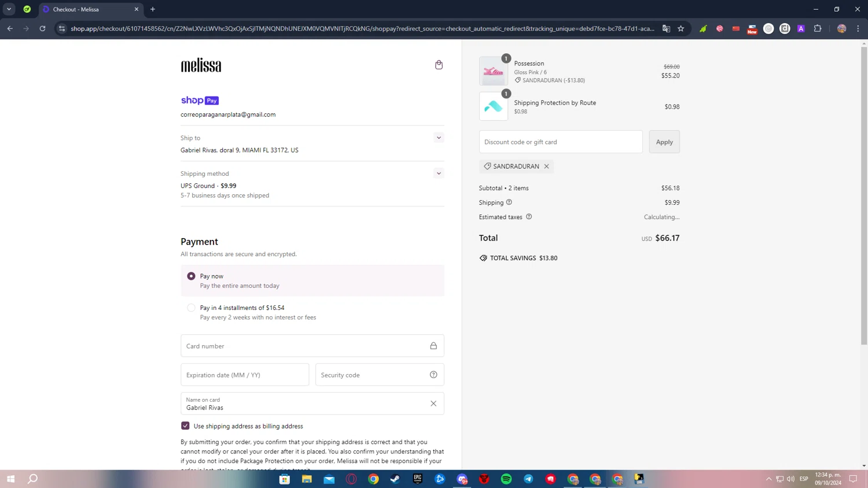Viewport: 868px width, 488px height.
Task: Open Microsoft Store from the taskbar
Action: (285, 479)
